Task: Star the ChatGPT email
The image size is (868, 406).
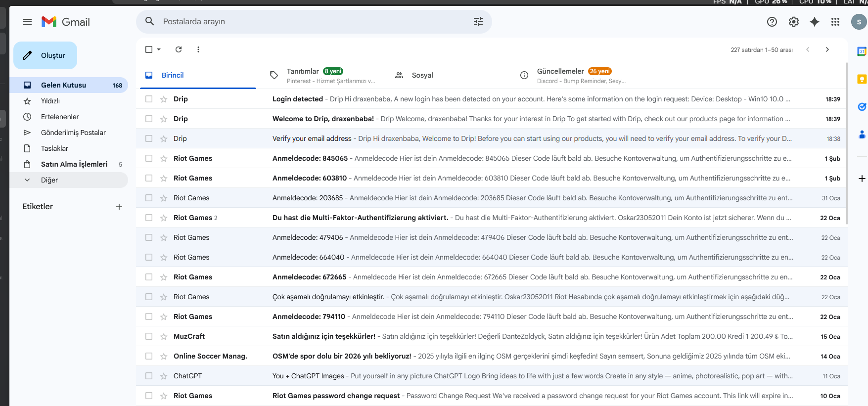Action: click(164, 376)
